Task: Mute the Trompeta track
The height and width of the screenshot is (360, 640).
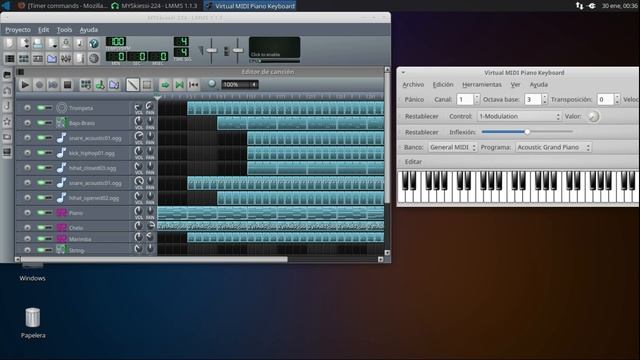Action: [40, 108]
